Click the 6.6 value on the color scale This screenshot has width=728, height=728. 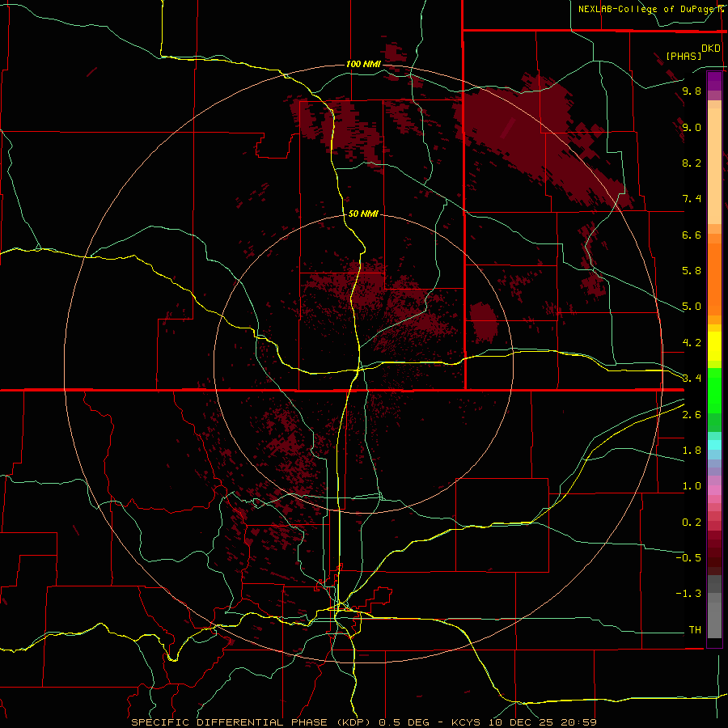[692, 235]
